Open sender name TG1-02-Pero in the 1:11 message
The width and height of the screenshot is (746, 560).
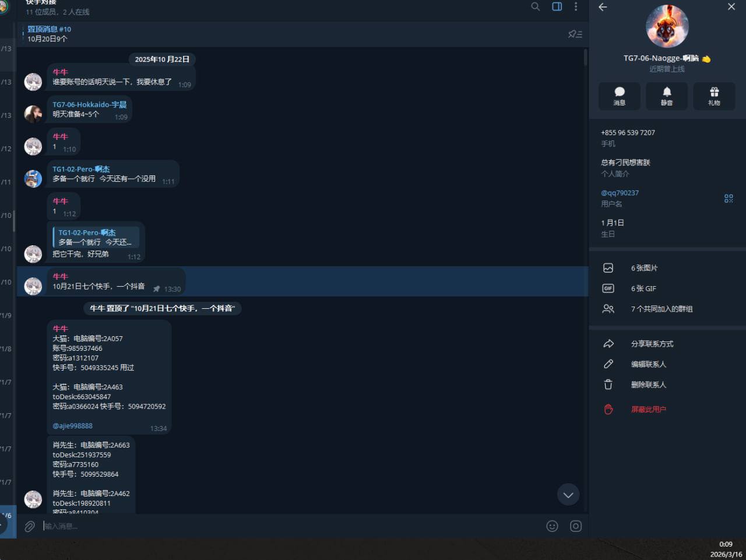[81, 170]
